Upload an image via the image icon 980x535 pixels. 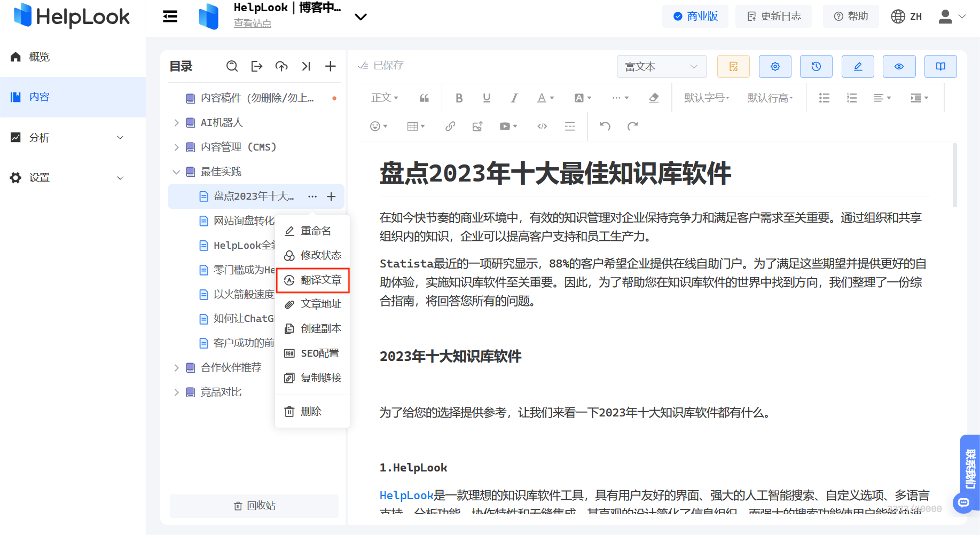point(477,126)
